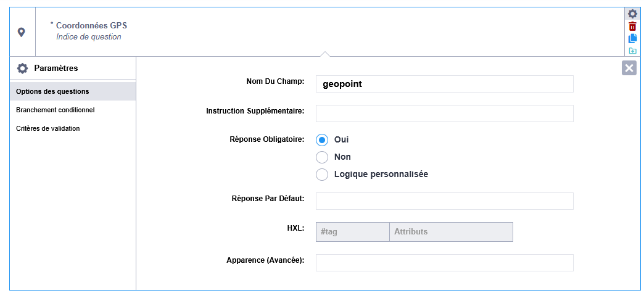Click the HXL #tag field
Screen dimensions: 644x293
pyautogui.click(x=352, y=232)
